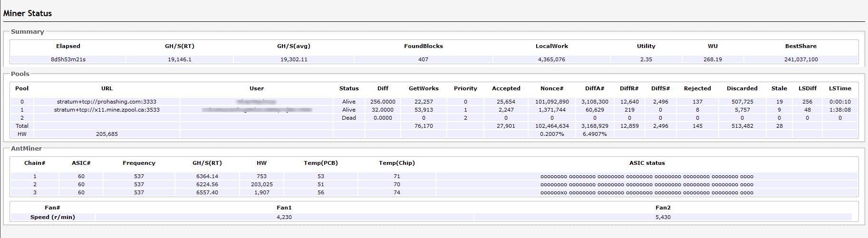The height and width of the screenshot is (238, 868).
Task: Click Accepted value 2,247
Action: click(506, 110)
